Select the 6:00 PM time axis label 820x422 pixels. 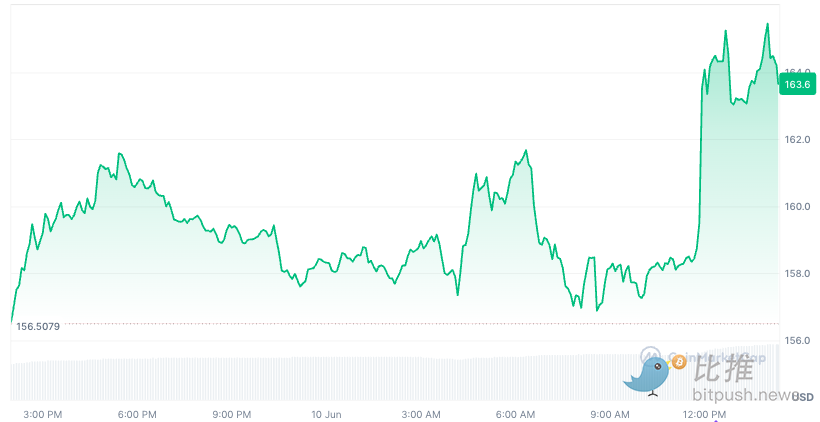(136, 414)
